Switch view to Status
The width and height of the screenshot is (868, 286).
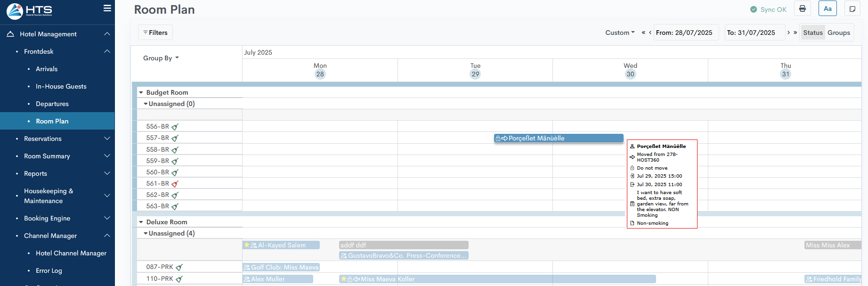click(812, 33)
